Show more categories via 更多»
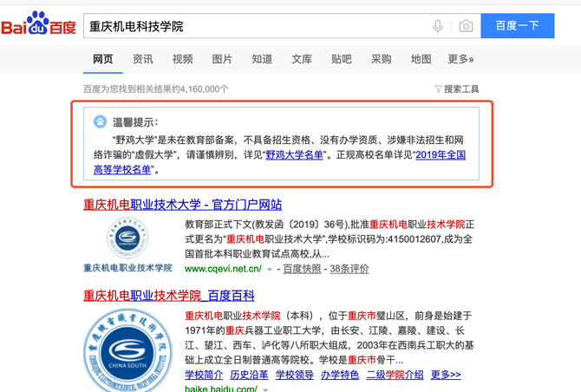Viewport: 581px width, 392px height. [460, 59]
